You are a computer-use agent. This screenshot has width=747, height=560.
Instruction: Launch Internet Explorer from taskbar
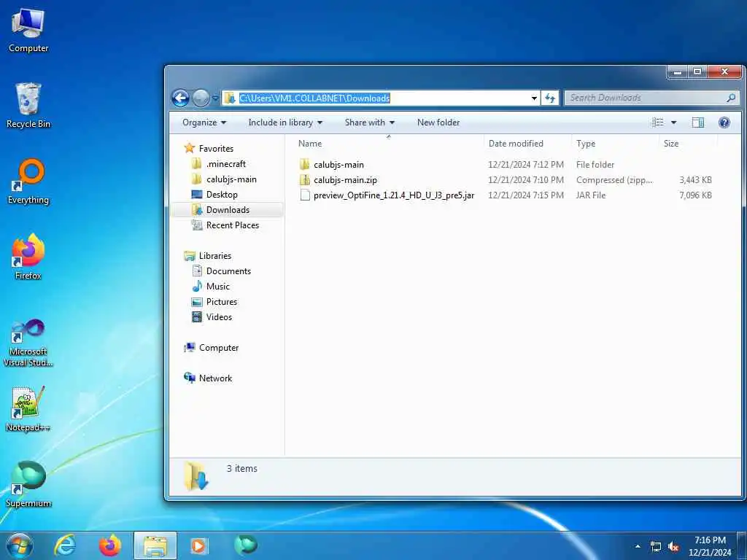[65, 545]
